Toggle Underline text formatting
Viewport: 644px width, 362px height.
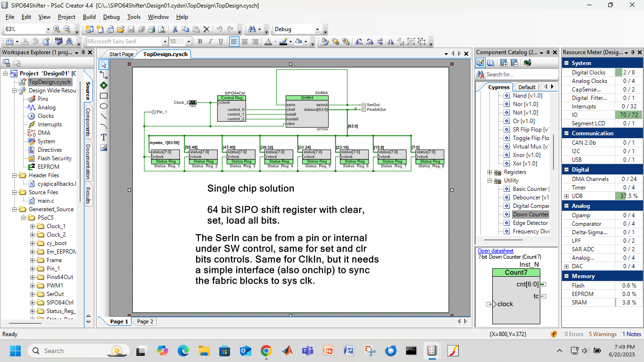click(x=221, y=41)
